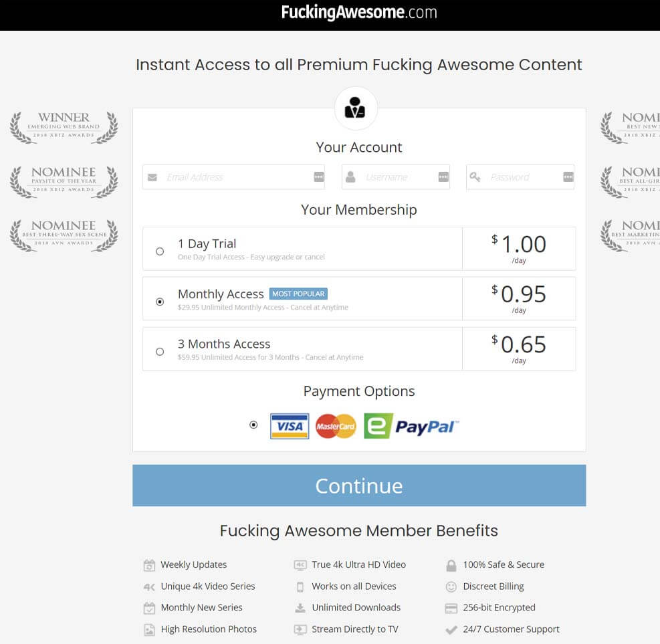Click the Discreet Billing smiley icon
The width and height of the screenshot is (660, 644).
tap(451, 586)
